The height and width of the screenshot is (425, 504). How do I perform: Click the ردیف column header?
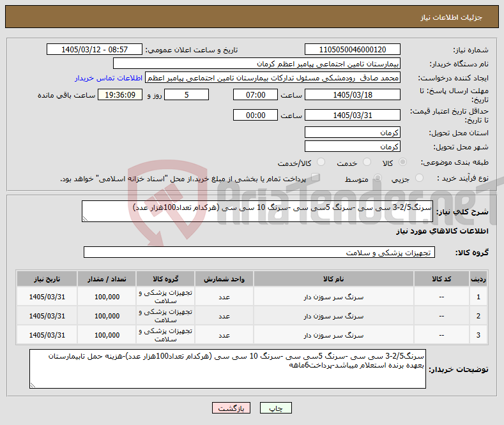[x=478, y=279]
